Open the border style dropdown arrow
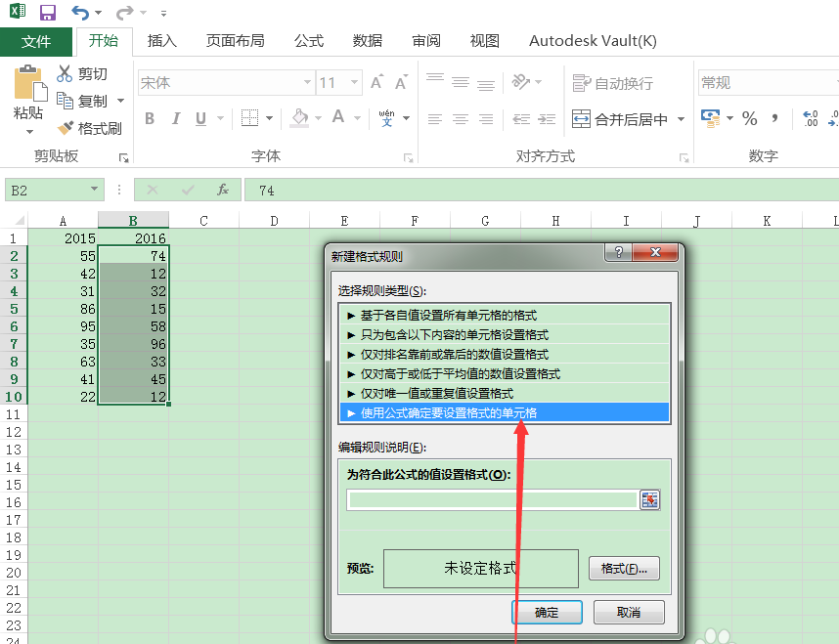 pos(269,118)
